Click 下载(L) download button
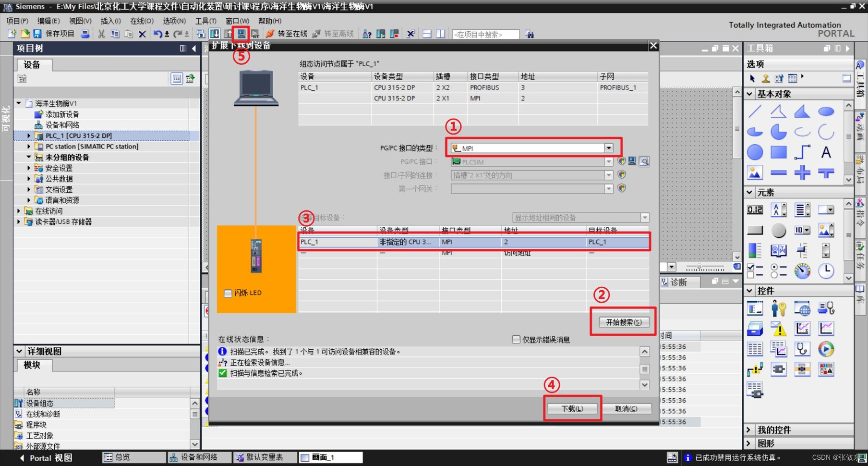 [x=572, y=409]
